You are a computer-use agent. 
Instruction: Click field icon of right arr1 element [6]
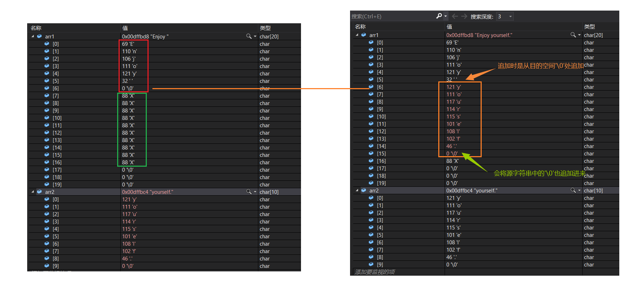click(371, 87)
